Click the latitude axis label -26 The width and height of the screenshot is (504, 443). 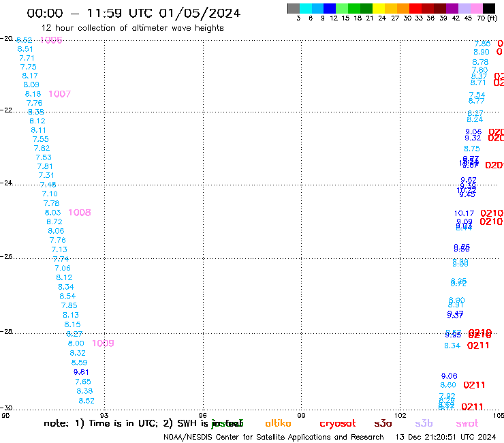click(x=6, y=257)
